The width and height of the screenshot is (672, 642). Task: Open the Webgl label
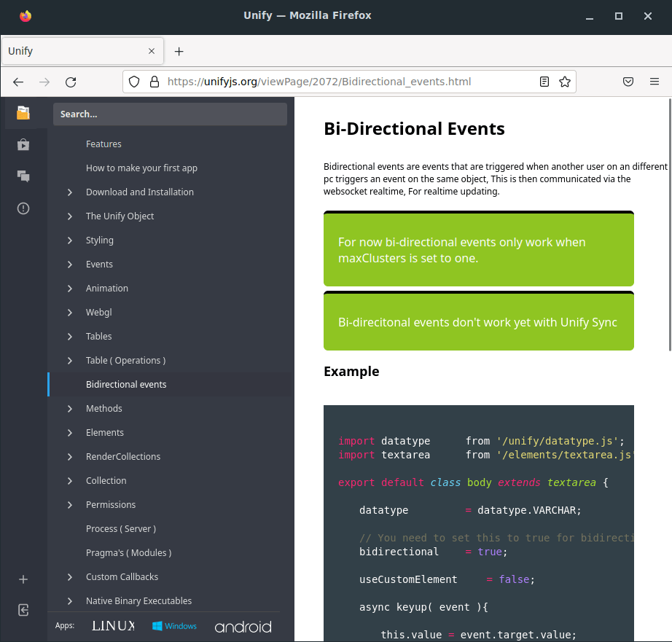point(98,313)
